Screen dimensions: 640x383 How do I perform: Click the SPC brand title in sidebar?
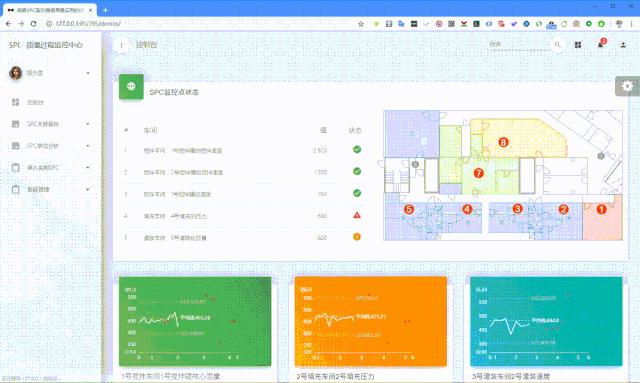46,45
